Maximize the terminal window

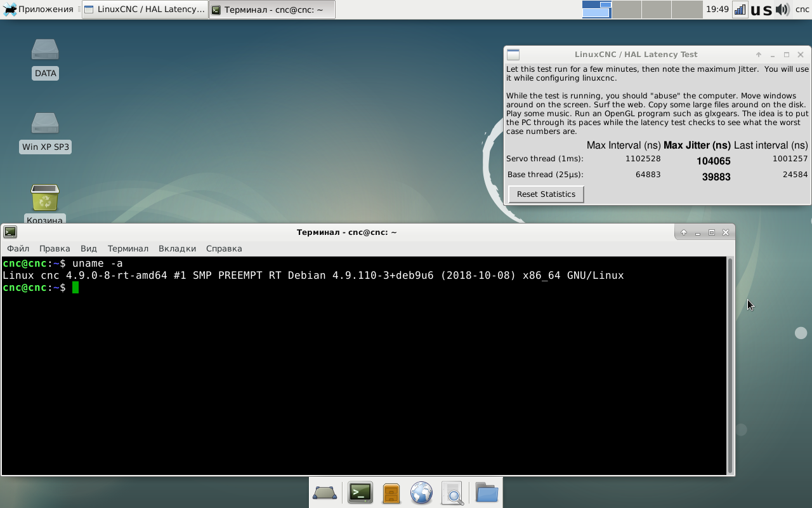point(712,232)
